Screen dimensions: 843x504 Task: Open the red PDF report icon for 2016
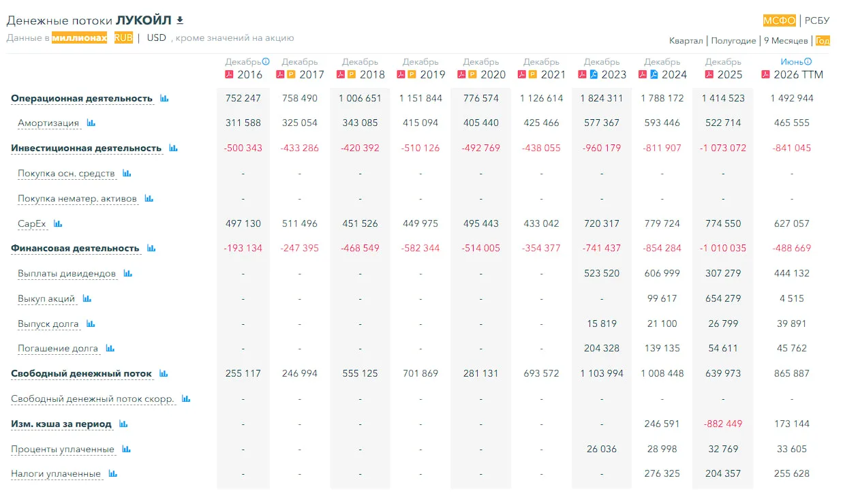pyautogui.click(x=229, y=74)
